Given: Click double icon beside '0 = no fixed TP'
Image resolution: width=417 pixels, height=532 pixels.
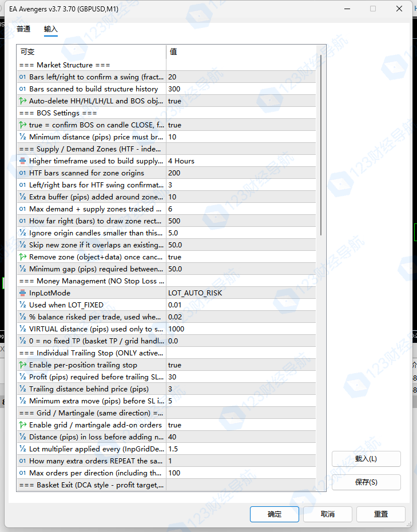Looking at the screenshot, I should coord(22,341).
